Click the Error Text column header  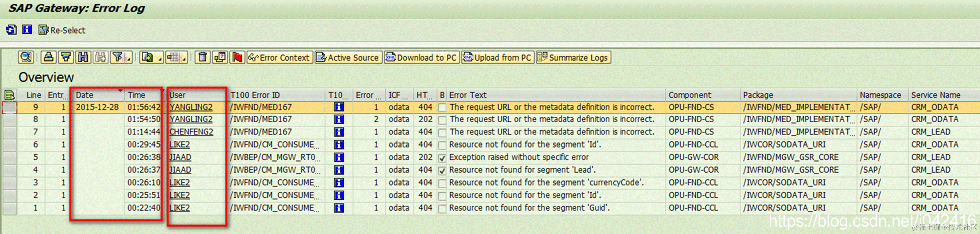[556, 95]
